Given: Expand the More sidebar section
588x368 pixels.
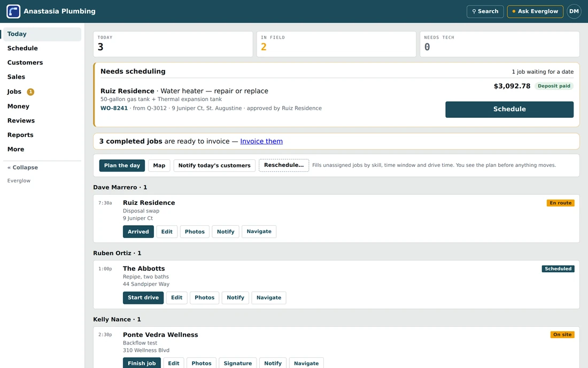Looking at the screenshot, I should [42, 149].
